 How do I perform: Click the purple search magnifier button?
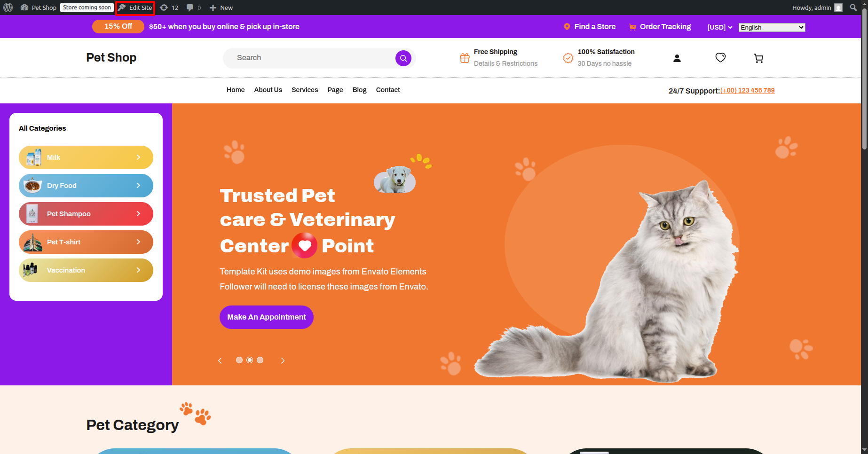point(403,58)
